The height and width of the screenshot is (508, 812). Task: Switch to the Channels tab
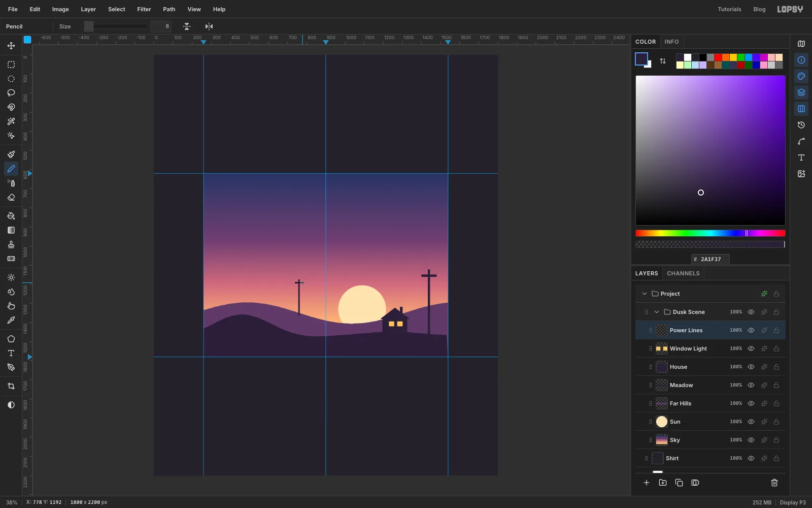[683, 273]
